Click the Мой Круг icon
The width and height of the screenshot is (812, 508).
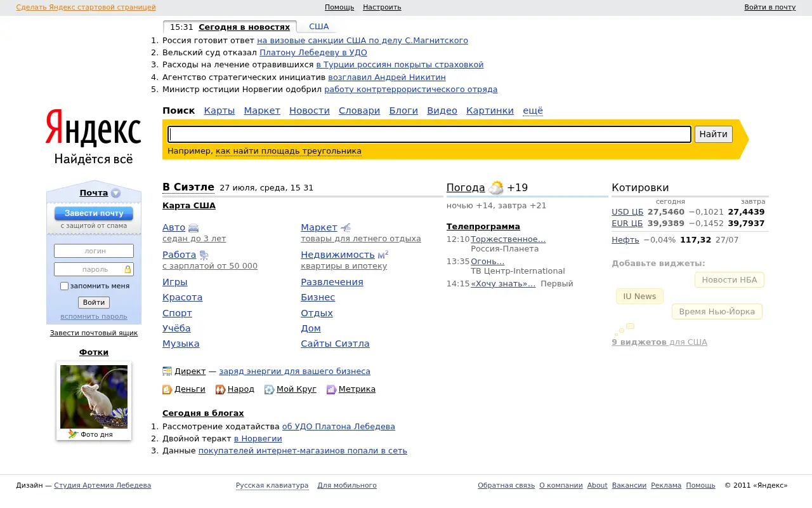[269, 389]
